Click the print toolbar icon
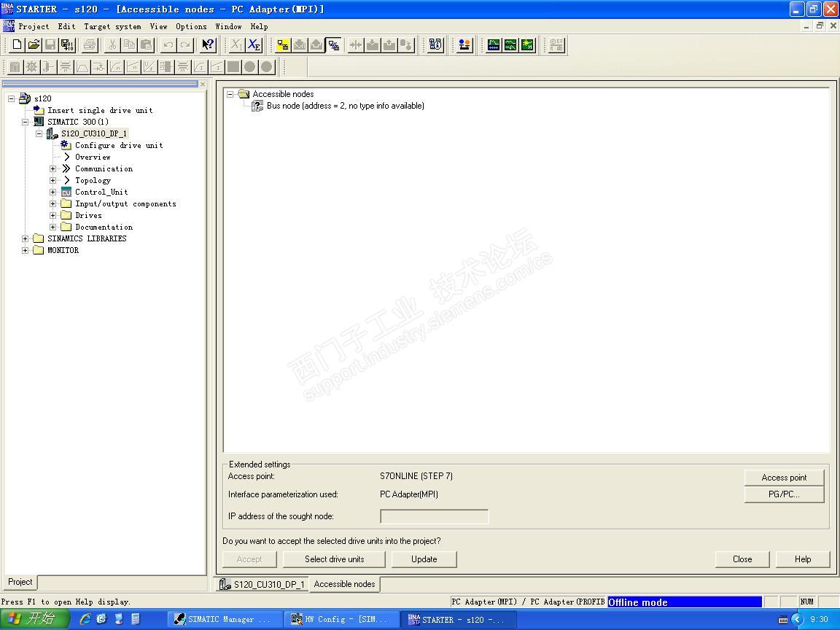840x630 pixels. coord(90,45)
